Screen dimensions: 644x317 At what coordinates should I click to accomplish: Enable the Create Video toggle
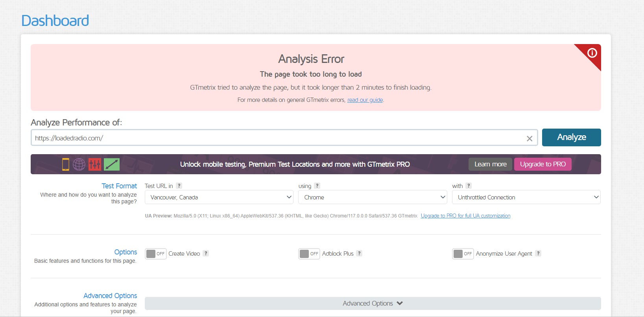tap(155, 254)
